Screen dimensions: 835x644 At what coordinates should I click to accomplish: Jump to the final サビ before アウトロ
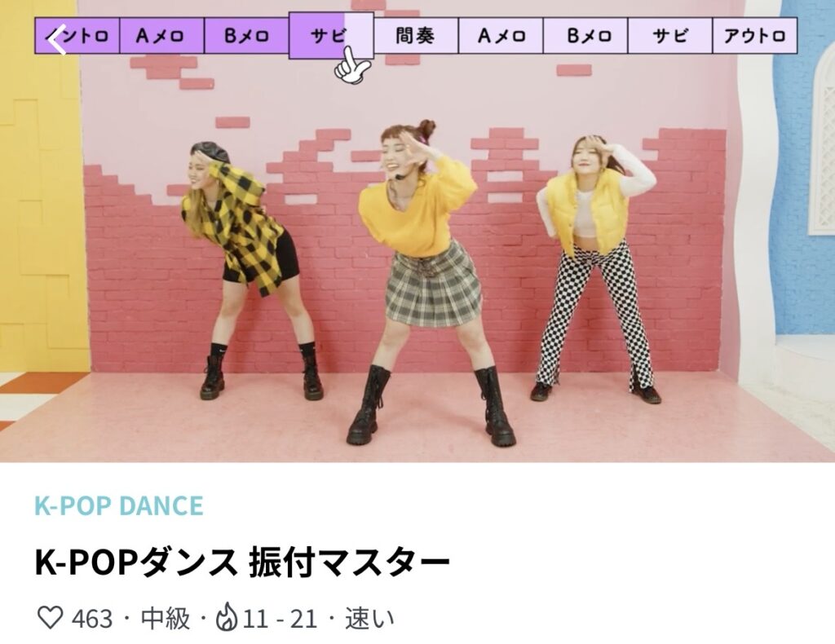(x=670, y=36)
